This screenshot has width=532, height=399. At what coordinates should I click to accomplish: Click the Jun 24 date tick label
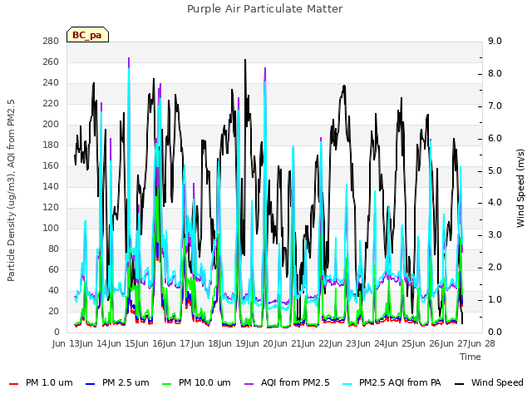click(x=372, y=343)
